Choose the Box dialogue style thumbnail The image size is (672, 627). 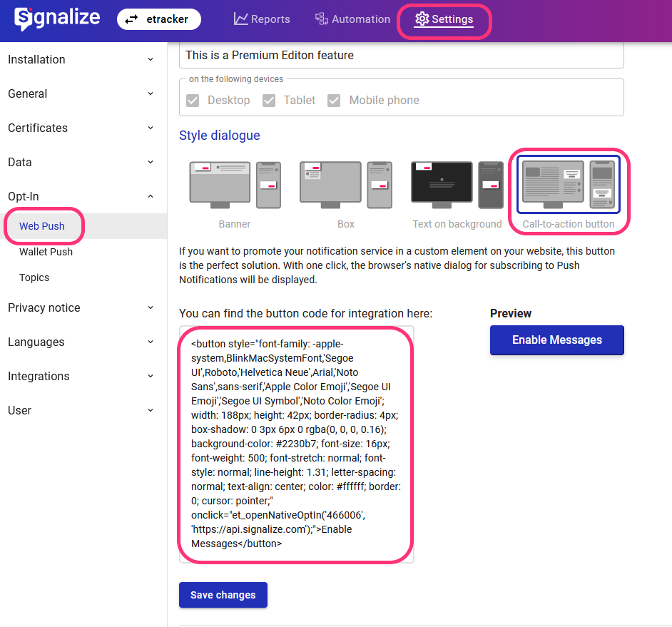click(x=346, y=185)
